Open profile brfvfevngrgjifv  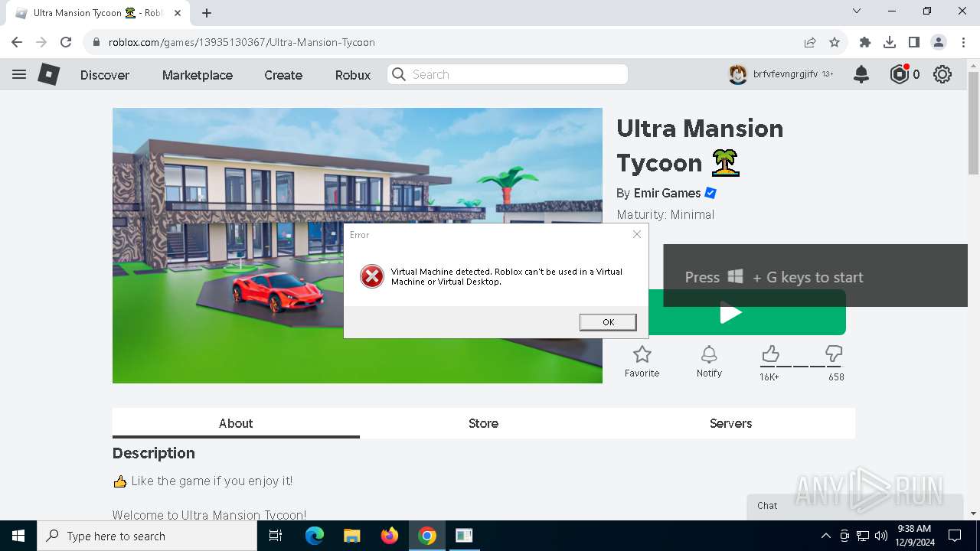coord(781,74)
